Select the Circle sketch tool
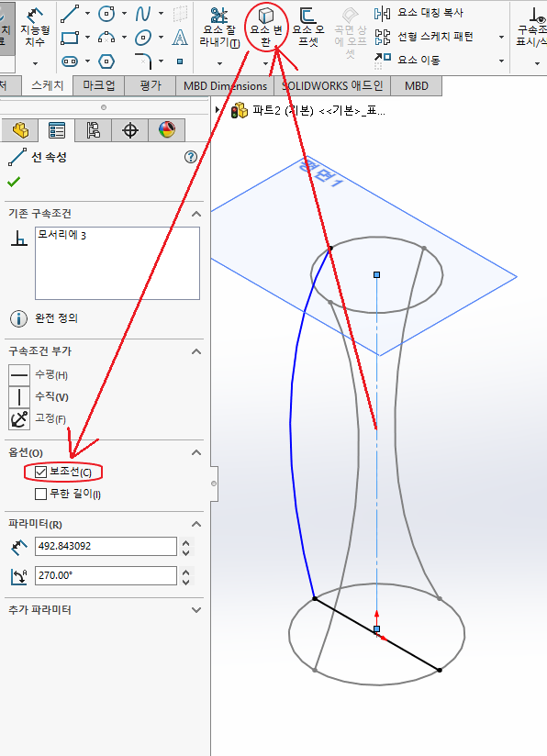 (106, 14)
